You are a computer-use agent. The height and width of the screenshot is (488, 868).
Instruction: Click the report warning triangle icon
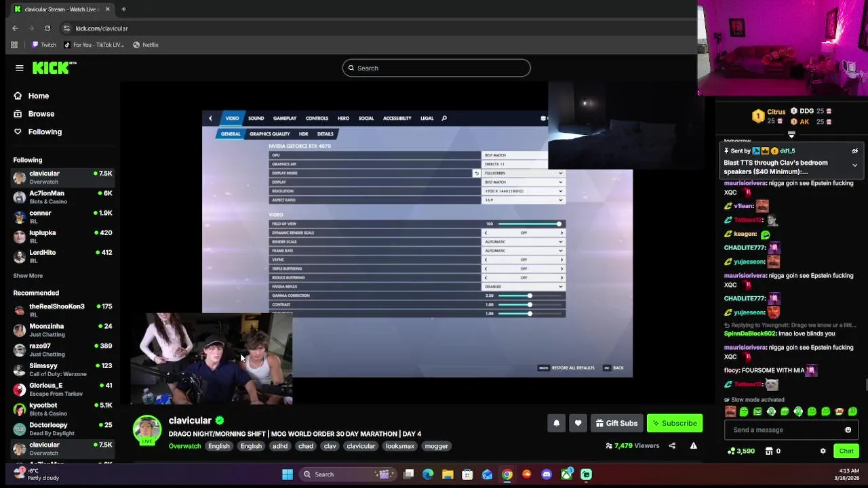coord(693,446)
